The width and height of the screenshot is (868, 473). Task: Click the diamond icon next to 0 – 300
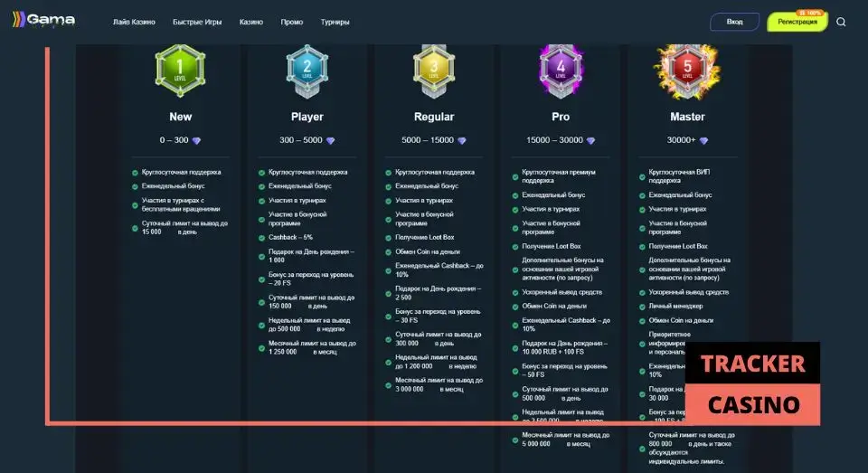tap(196, 140)
